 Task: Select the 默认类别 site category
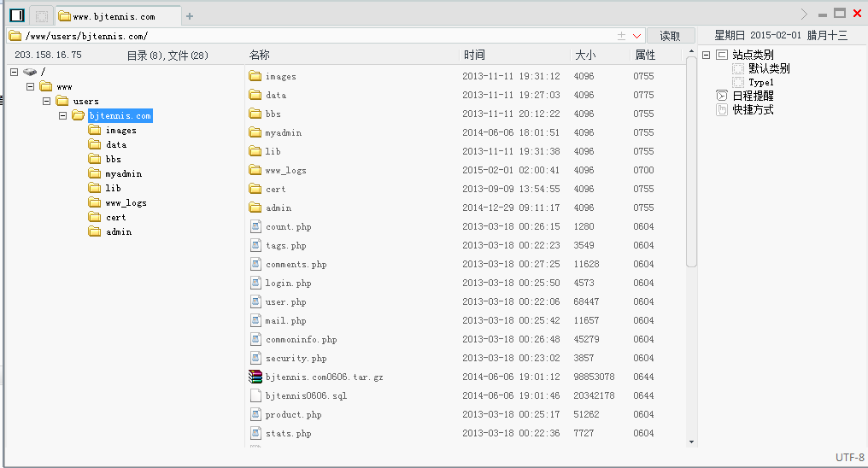[769, 68]
